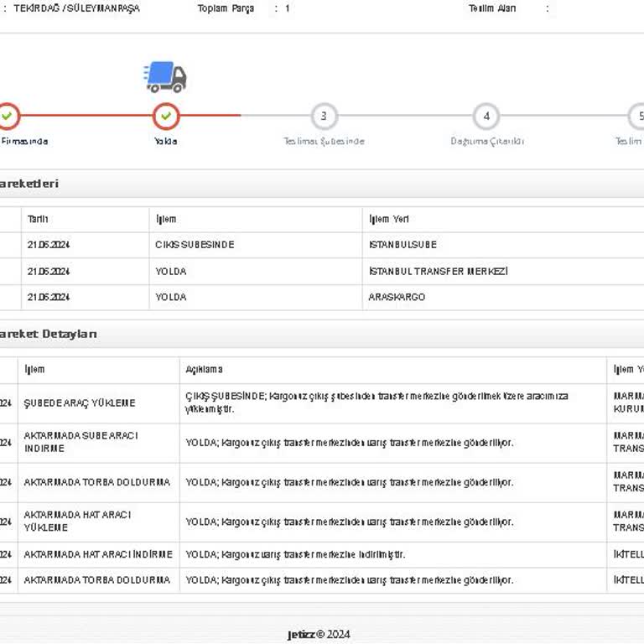Select step 4 Dağıtıma Çıkarıldı circle
The image size is (644, 644).
(486, 117)
